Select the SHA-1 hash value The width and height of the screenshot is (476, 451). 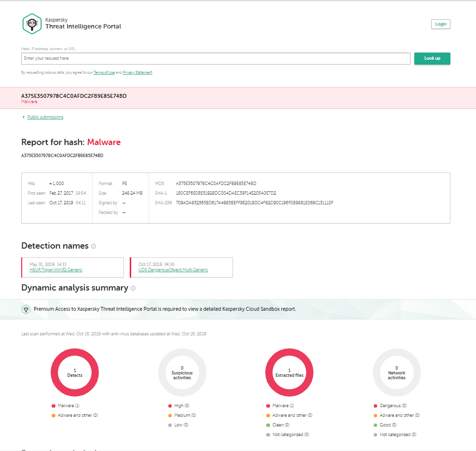click(x=226, y=193)
